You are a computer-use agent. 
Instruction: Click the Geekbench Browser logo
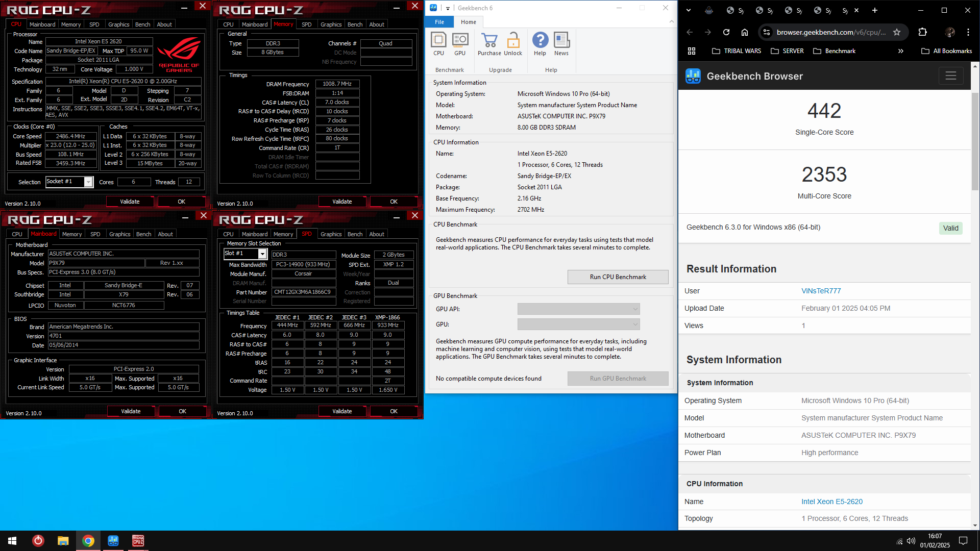tap(693, 76)
